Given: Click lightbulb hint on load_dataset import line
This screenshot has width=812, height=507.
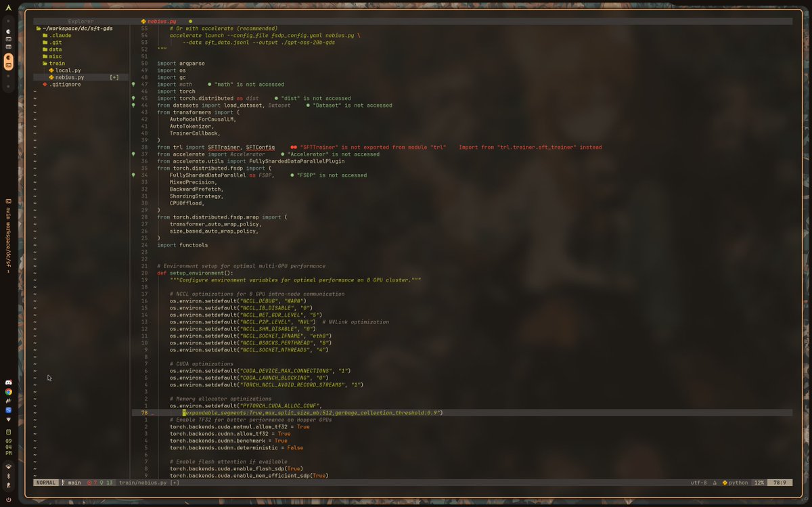Looking at the screenshot, I should 134,106.
